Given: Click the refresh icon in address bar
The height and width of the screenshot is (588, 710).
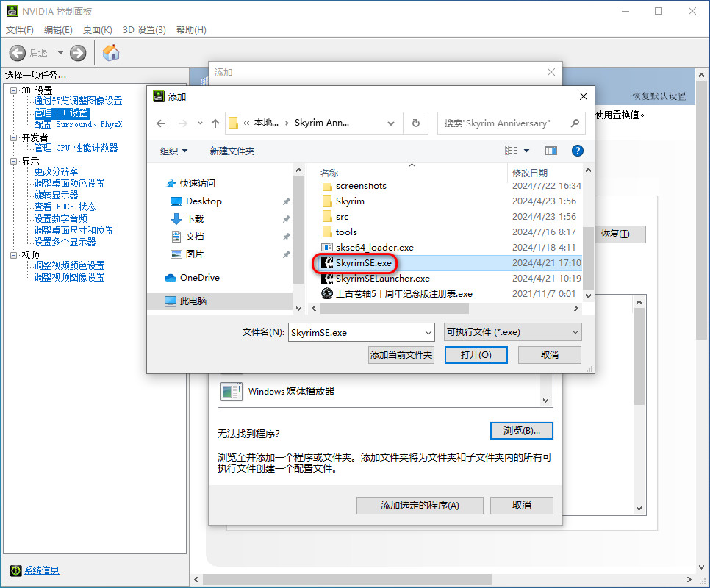Looking at the screenshot, I should point(416,123).
